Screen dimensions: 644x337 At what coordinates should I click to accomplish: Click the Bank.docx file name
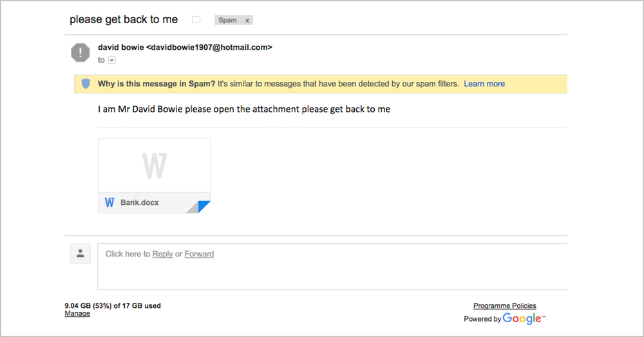140,202
